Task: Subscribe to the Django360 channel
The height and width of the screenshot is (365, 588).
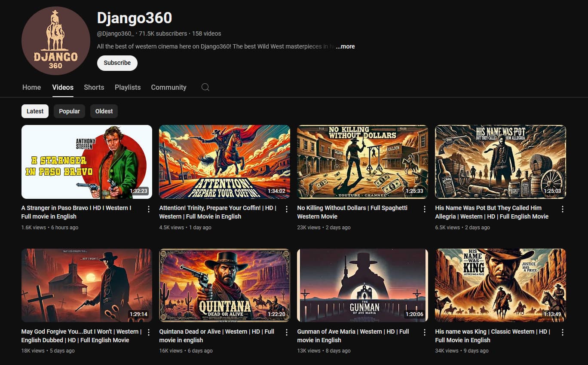Action: (x=117, y=63)
